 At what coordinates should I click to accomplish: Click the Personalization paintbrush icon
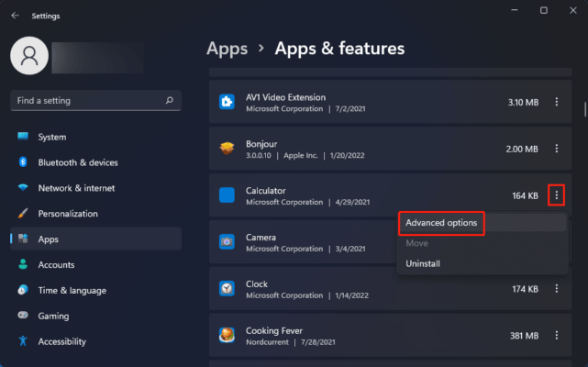point(23,213)
